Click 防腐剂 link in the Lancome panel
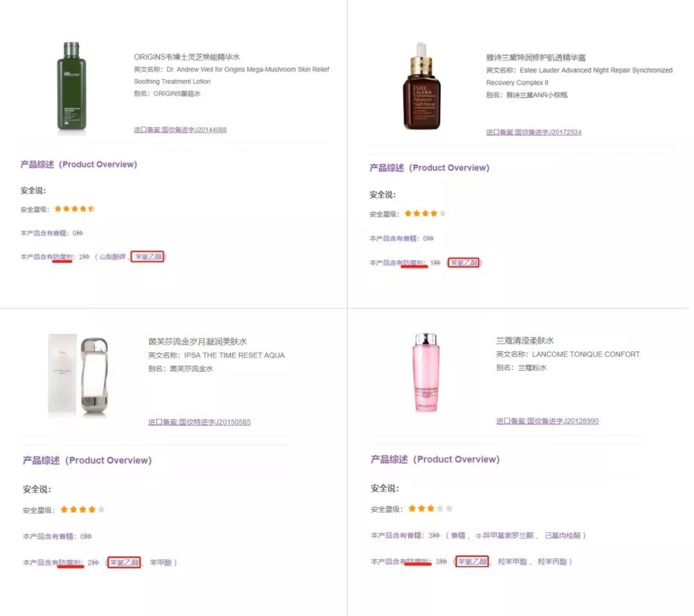694x616 pixels. (418, 562)
